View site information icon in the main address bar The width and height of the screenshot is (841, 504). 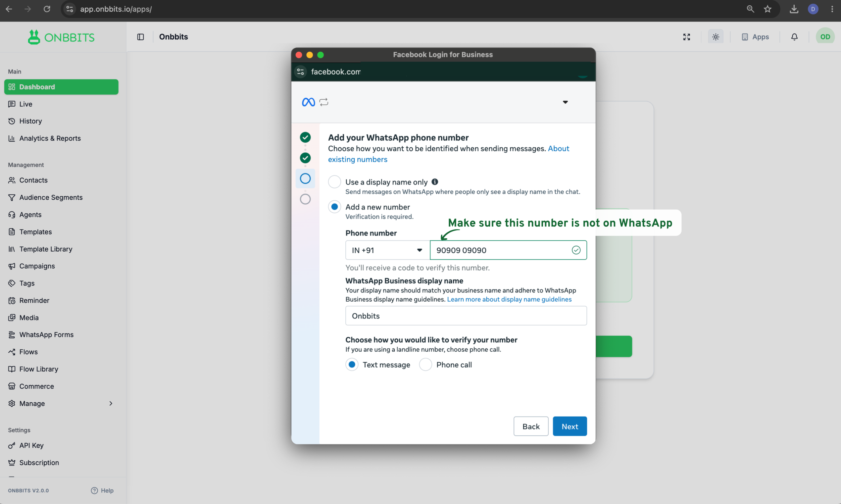70,9
